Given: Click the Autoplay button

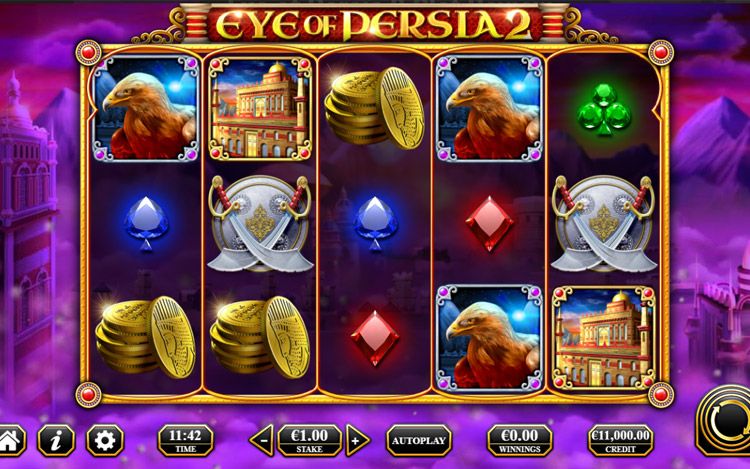Looking at the screenshot, I should tap(419, 440).
